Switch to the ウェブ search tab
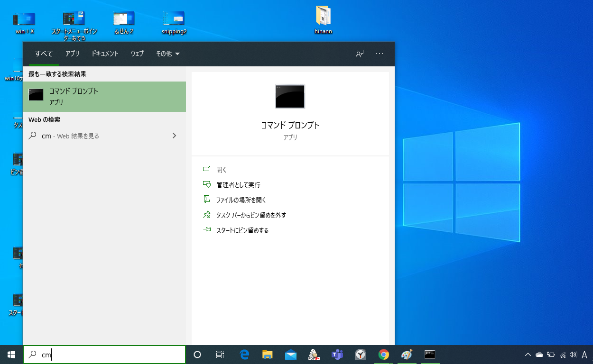Screen dimensions: 593x364 tap(137, 54)
